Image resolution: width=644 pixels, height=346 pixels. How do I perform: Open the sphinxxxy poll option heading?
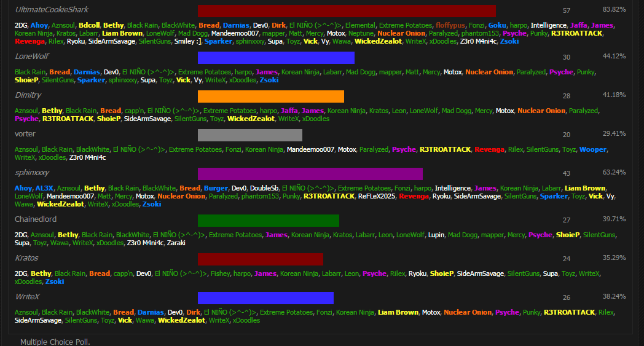coord(32,173)
